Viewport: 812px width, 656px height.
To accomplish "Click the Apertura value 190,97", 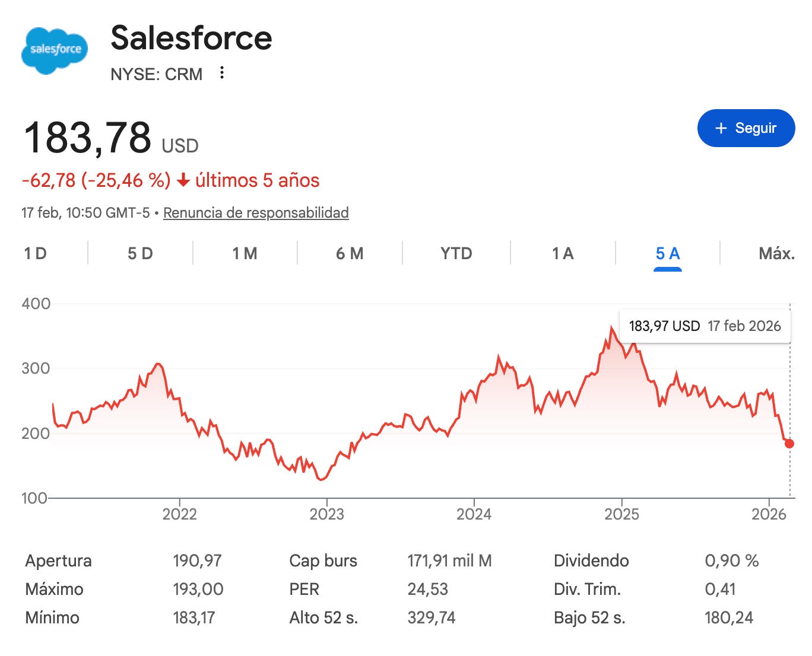I will coord(197,561).
